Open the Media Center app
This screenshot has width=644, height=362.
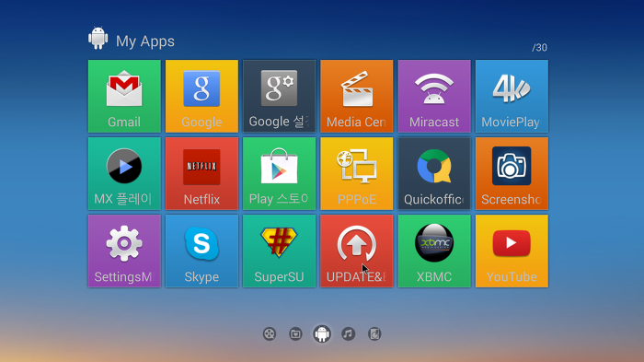click(357, 96)
